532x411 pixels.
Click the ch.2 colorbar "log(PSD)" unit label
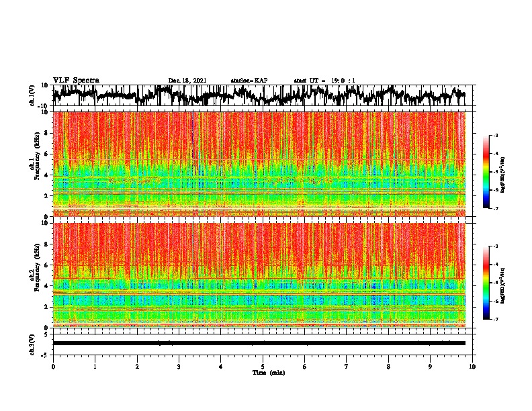click(503, 285)
